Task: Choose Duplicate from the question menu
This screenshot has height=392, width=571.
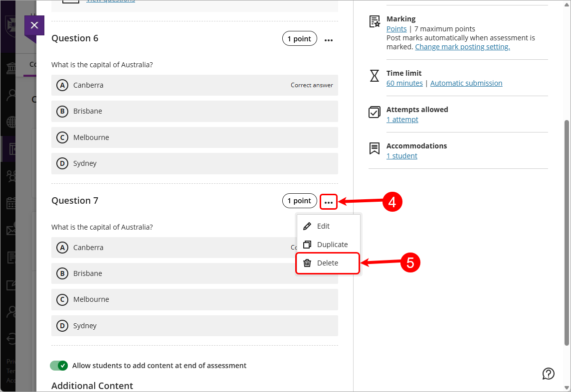Action: coord(329,245)
